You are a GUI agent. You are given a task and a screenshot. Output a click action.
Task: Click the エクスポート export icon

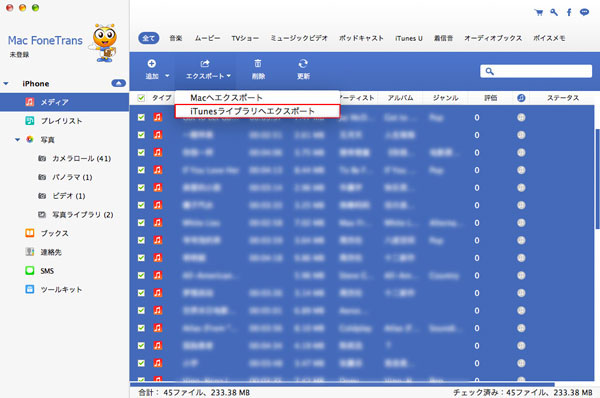click(205, 64)
